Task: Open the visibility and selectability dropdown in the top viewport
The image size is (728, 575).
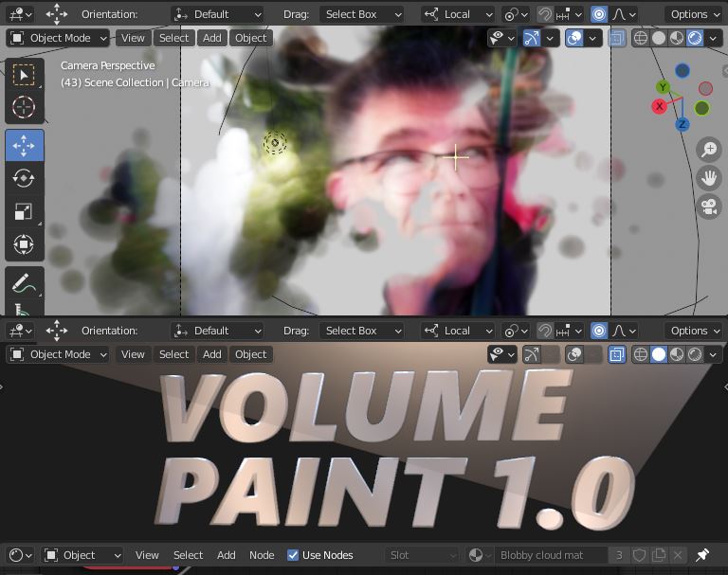Action: tap(502, 38)
